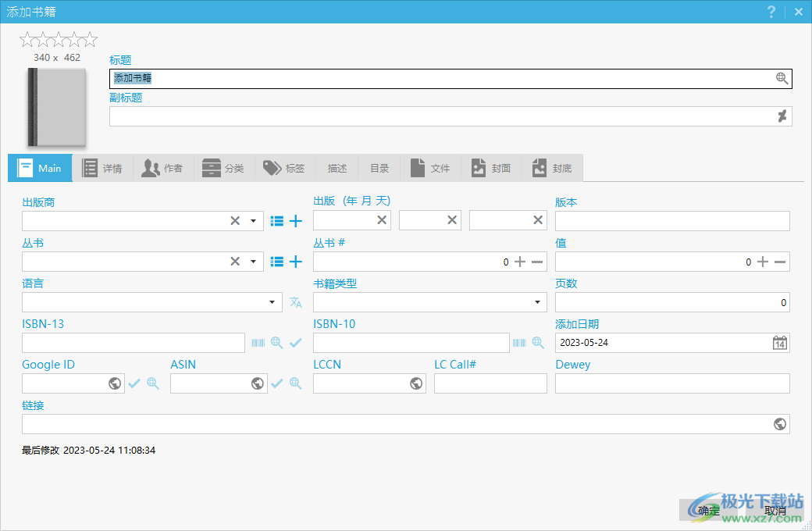Switch to the 目录 tab
The image size is (812, 531).
click(379, 168)
